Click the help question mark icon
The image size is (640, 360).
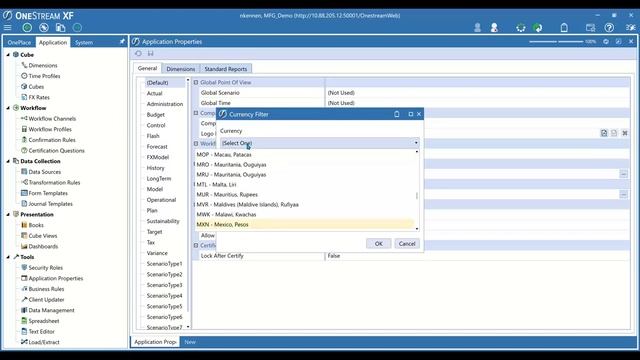point(609,28)
